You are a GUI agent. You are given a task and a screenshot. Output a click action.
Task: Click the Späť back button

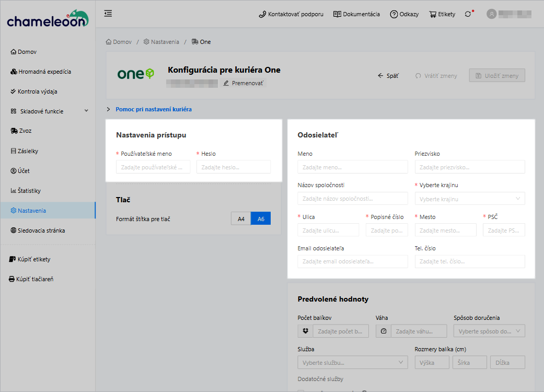[388, 76]
